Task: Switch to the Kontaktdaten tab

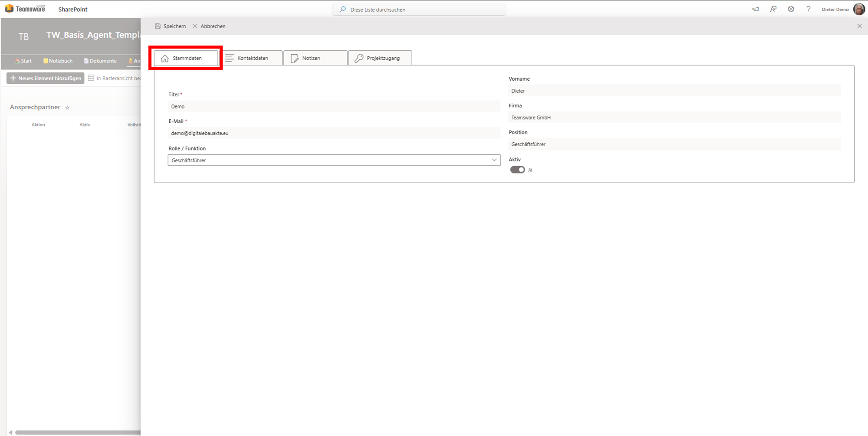Action: coord(252,58)
